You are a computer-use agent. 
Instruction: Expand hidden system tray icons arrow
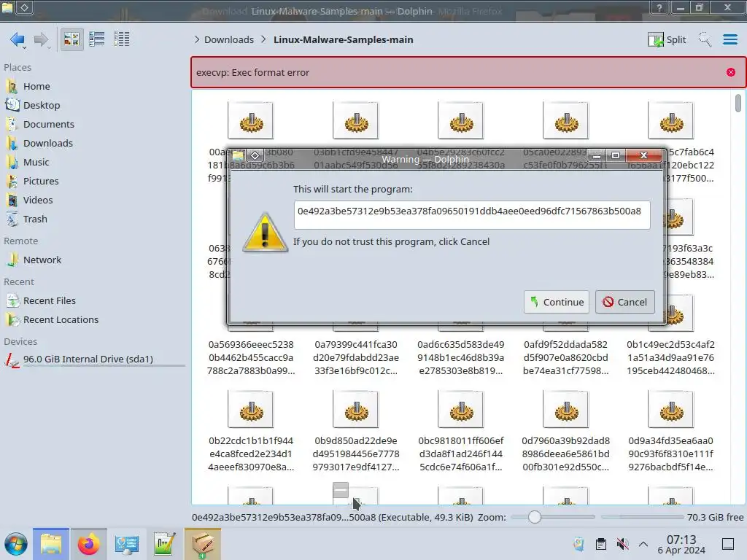tap(643, 544)
